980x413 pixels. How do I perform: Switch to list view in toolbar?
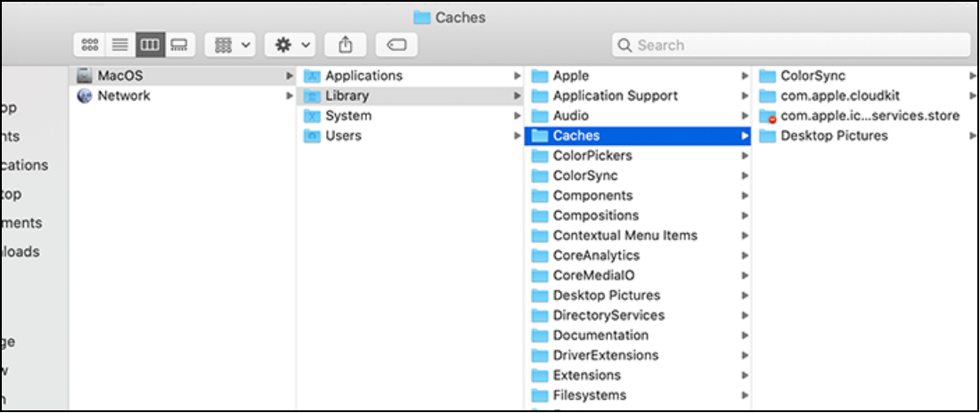(x=119, y=45)
